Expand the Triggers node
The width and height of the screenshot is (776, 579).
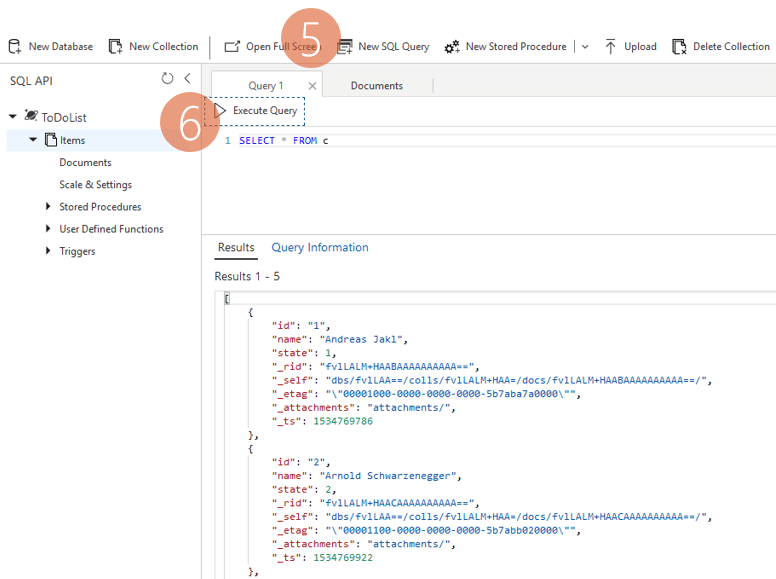[x=48, y=251]
